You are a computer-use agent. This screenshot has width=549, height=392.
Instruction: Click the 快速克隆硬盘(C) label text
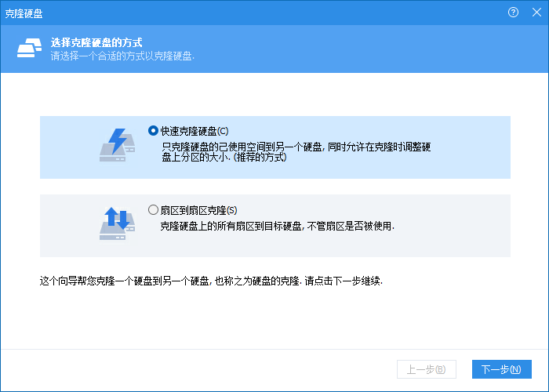[195, 131]
